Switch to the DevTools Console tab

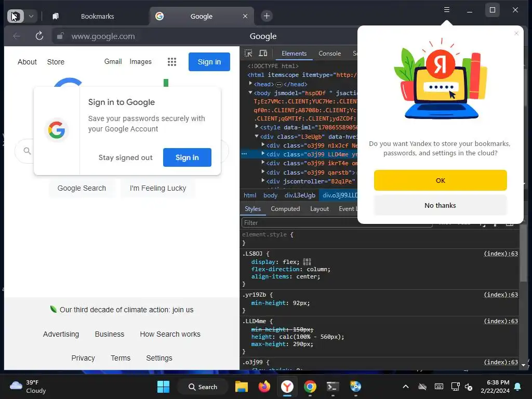pyautogui.click(x=329, y=54)
